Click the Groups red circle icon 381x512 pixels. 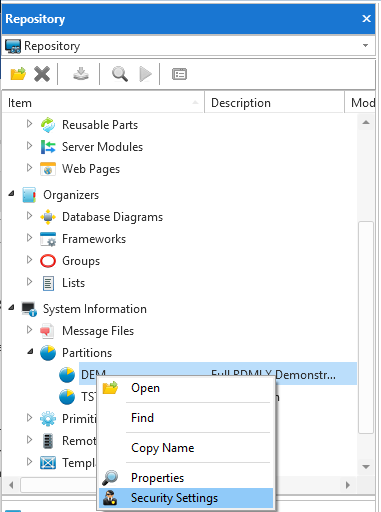48,261
